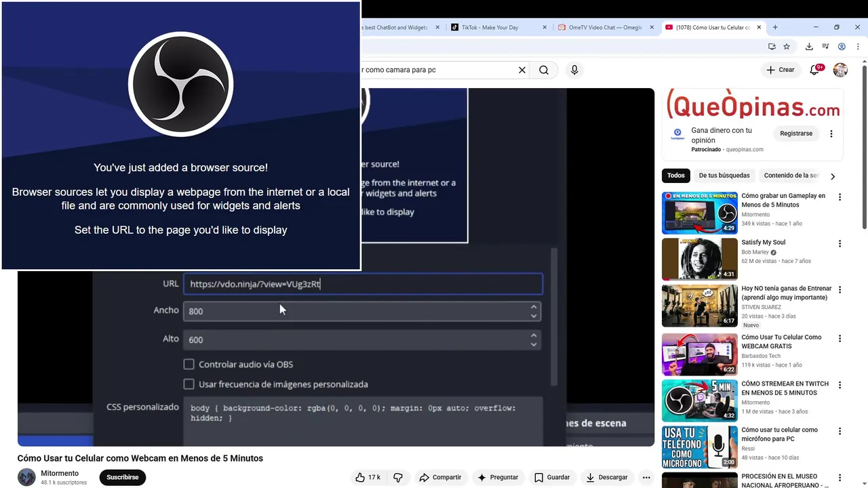Open the Satisfy My Soul thumbnail
The height and width of the screenshot is (488, 868).
coord(700,259)
